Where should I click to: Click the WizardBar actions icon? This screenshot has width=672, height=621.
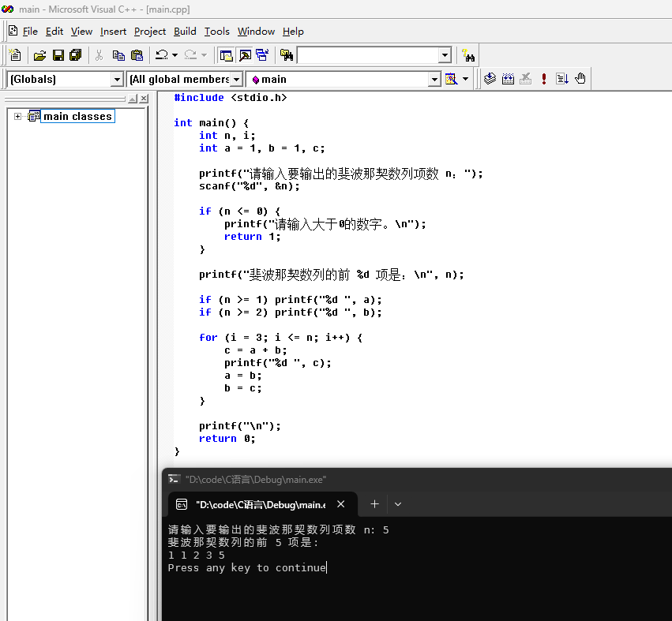[451, 79]
